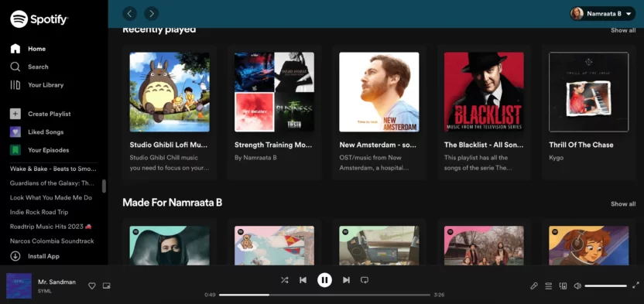Skip to next track

[x=346, y=280]
